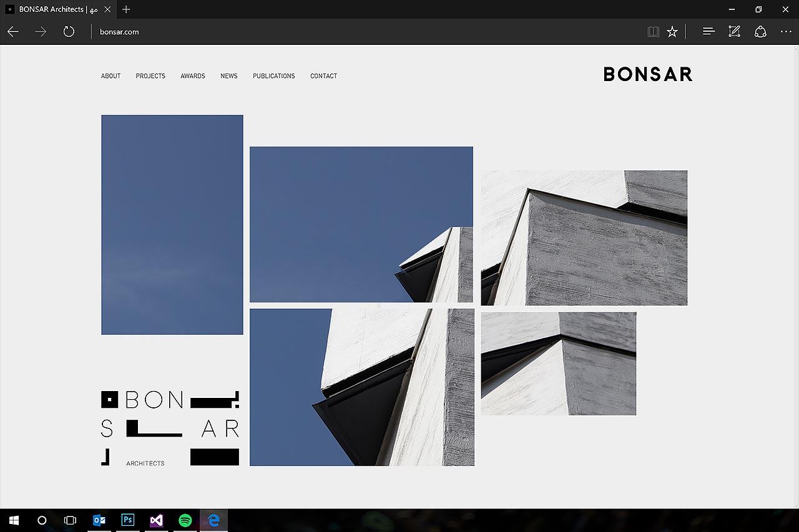The image size is (799, 532).
Task: Click the lower-right small concrete detail image
Action: coord(559,364)
